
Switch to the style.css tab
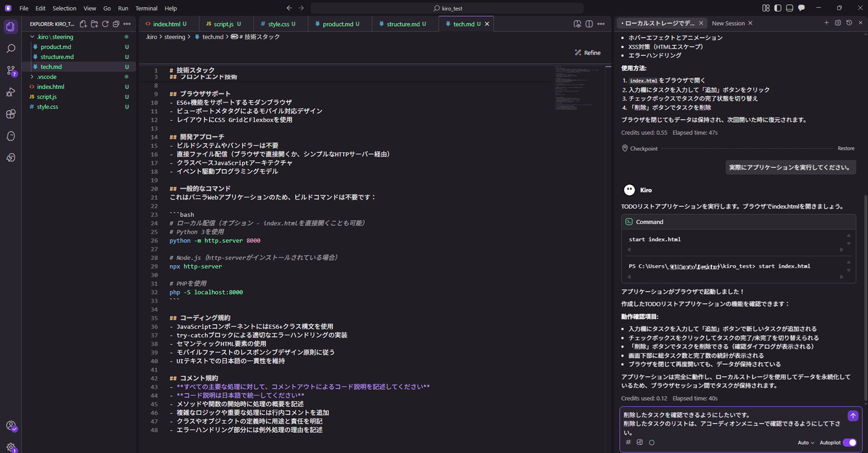[x=278, y=24]
